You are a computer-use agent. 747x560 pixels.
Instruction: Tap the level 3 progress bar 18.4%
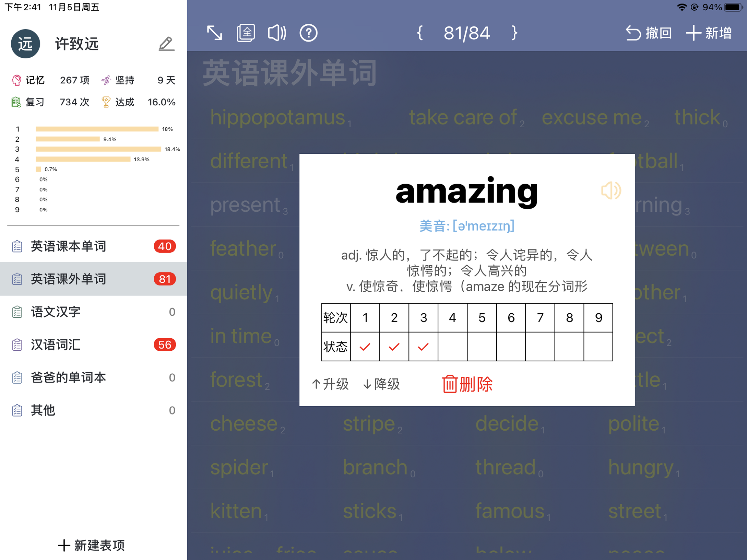tap(98, 149)
